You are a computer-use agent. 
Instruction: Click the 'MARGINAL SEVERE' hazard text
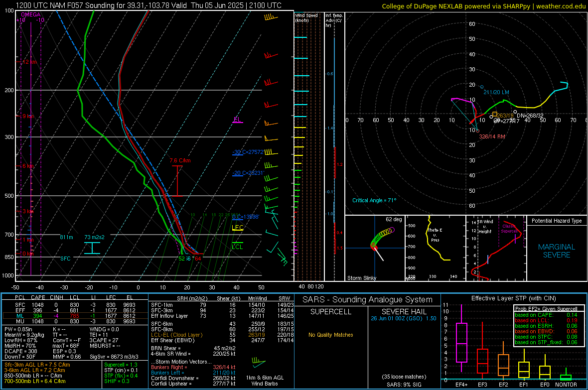pos(557,251)
